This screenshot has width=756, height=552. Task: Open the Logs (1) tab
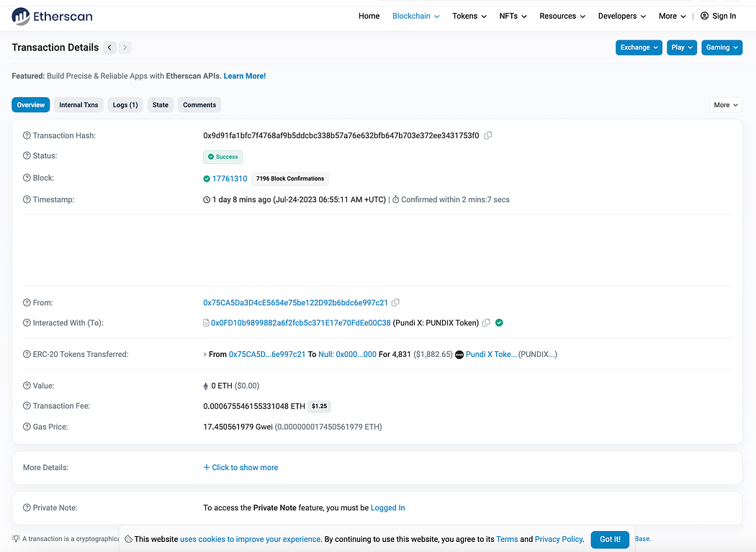click(125, 105)
